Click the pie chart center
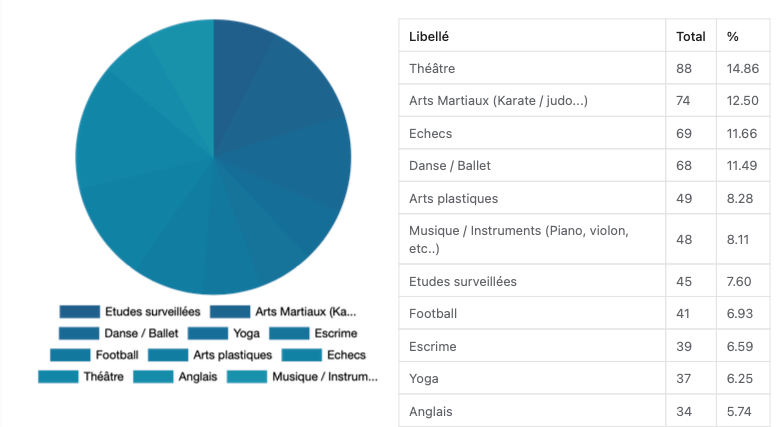This screenshot has height=427, width=778. click(213, 158)
